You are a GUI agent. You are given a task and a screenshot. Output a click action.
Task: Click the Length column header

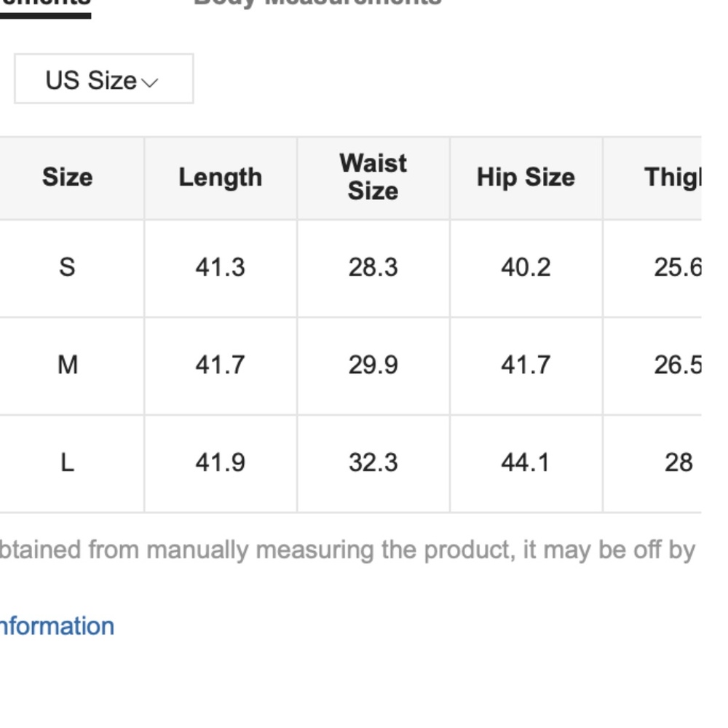click(220, 177)
